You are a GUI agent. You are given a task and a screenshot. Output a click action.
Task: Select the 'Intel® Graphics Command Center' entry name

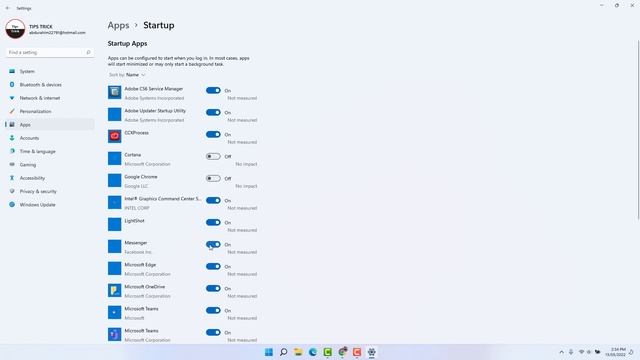[163, 199]
